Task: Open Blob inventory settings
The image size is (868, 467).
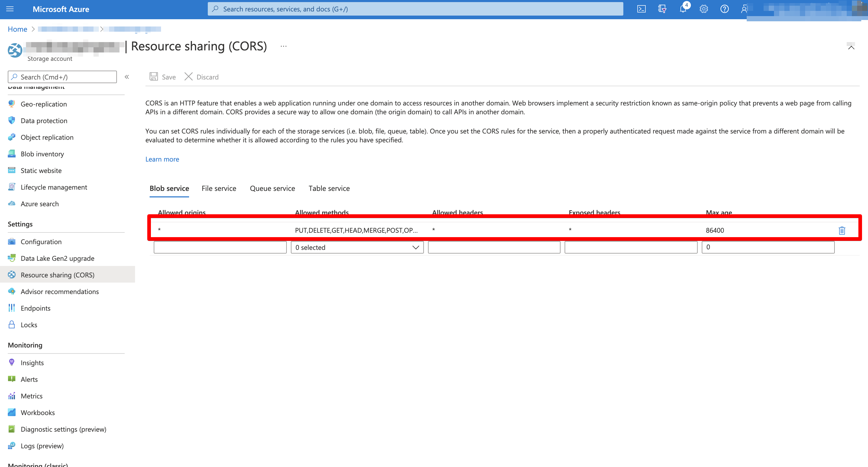Action: pyautogui.click(x=42, y=154)
